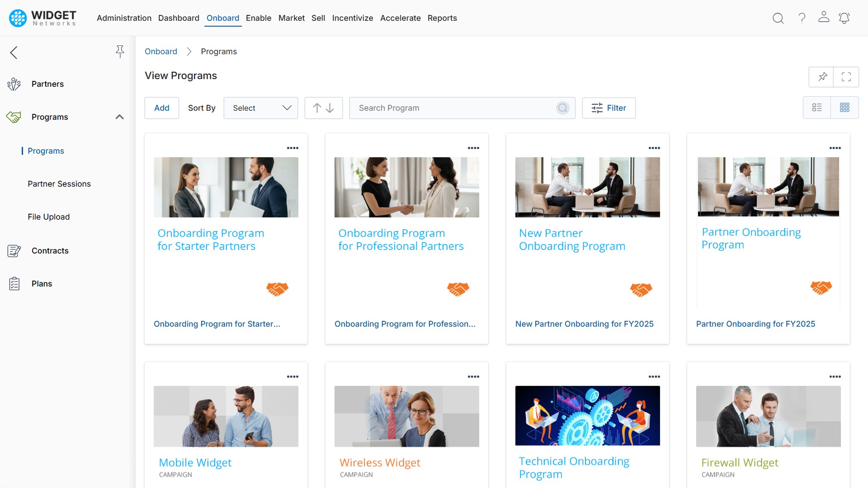Click inside the Search Program field
Screen dimensions: 868x488
[452, 108]
